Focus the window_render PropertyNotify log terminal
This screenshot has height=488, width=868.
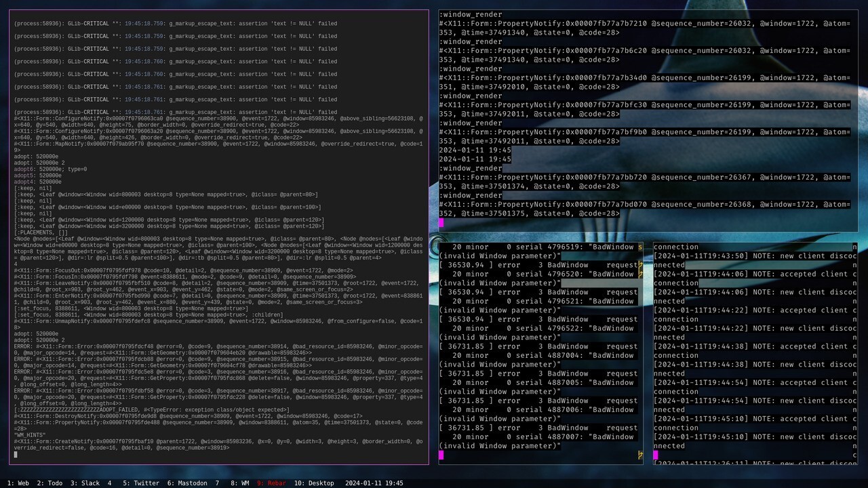644,115
